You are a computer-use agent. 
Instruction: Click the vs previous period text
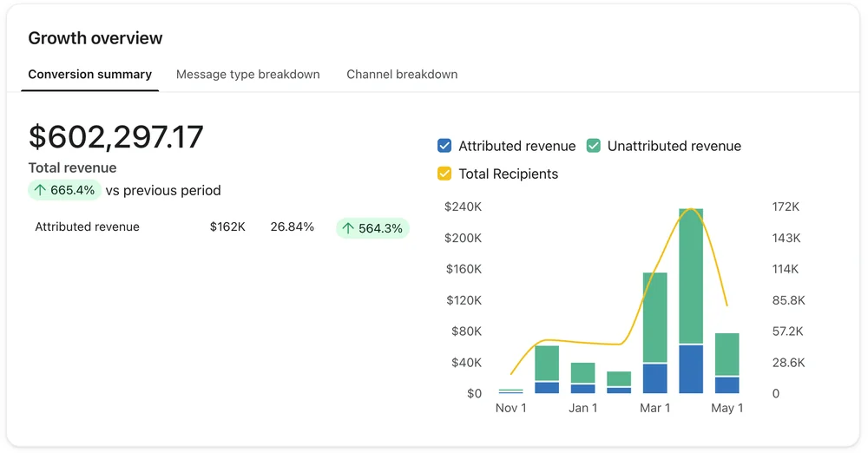click(x=163, y=191)
